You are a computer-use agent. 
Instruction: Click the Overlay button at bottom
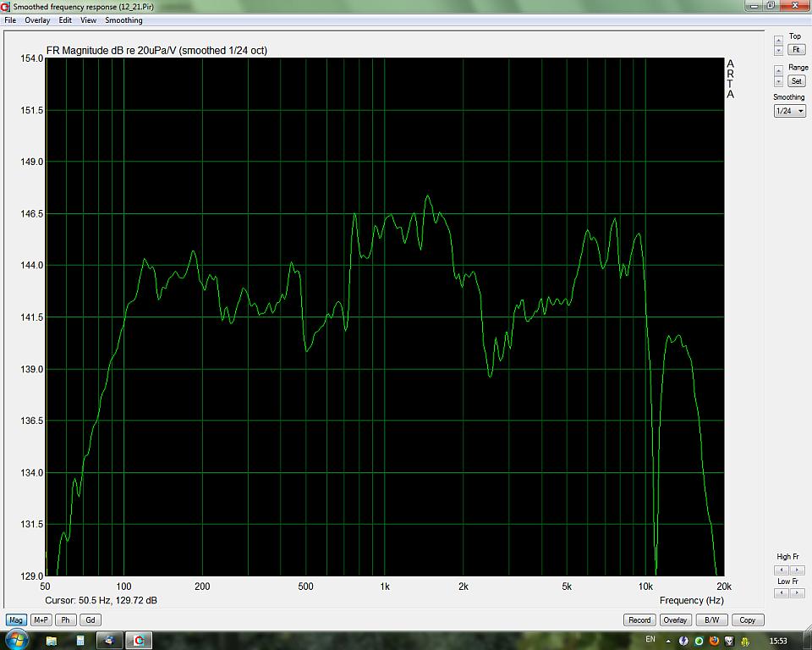coord(675,620)
